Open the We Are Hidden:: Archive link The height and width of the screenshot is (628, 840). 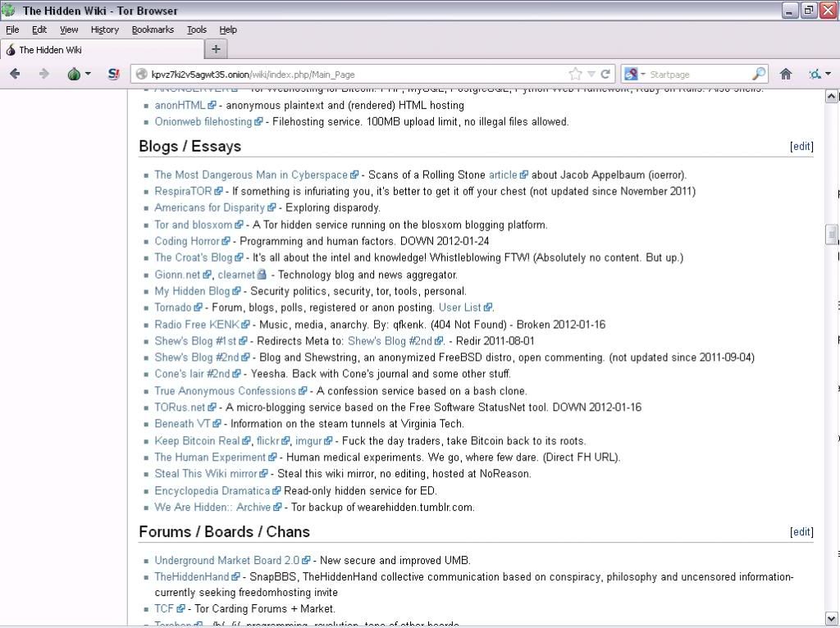coord(212,507)
